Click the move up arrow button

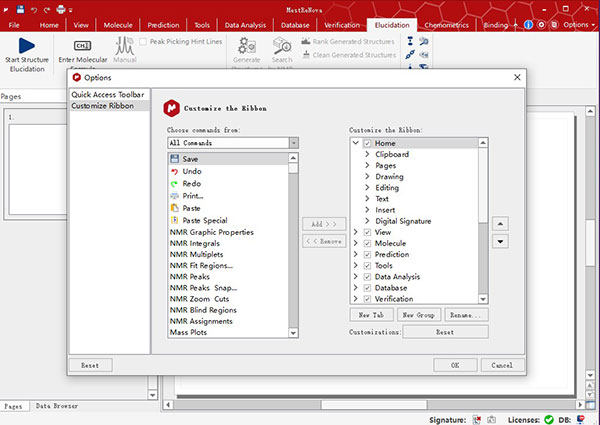pos(500,224)
